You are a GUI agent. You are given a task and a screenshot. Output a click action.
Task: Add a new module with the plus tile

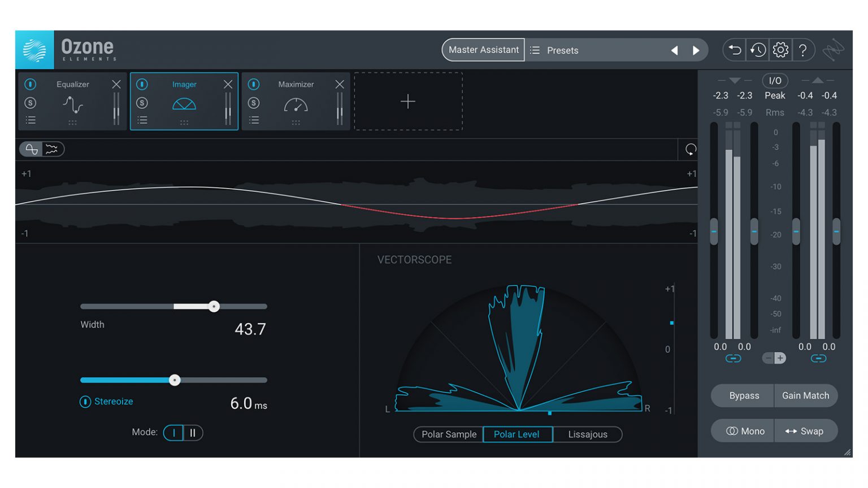coord(408,102)
